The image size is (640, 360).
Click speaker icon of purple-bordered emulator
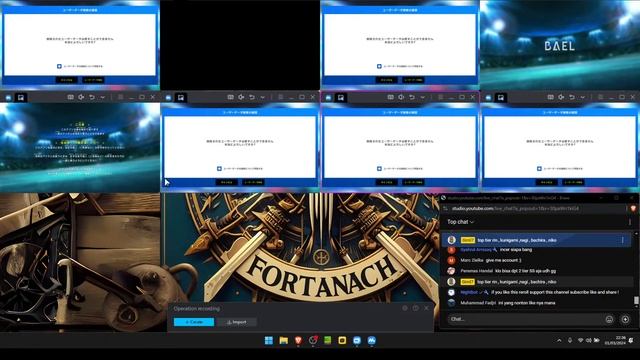click(x=401, y=97)
